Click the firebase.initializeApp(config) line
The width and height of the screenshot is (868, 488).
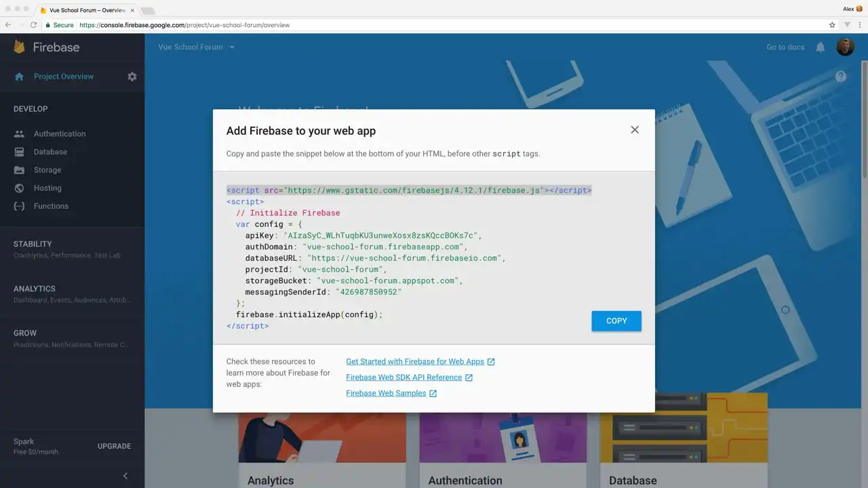click(309, 314)
